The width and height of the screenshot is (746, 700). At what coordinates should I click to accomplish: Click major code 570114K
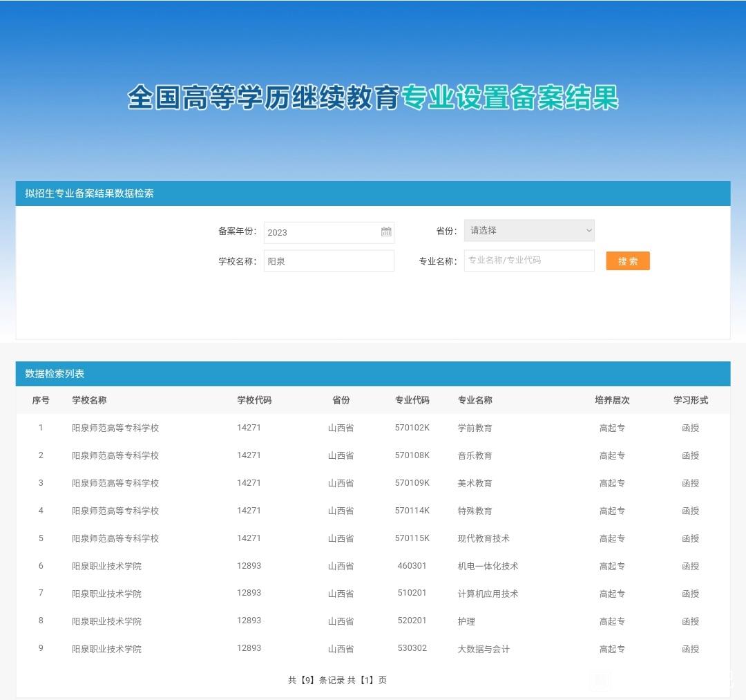(412, 510)
